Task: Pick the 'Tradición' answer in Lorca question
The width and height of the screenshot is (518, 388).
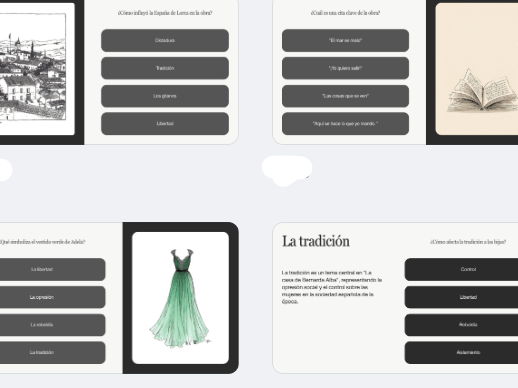Action: (x=165, y=68)
